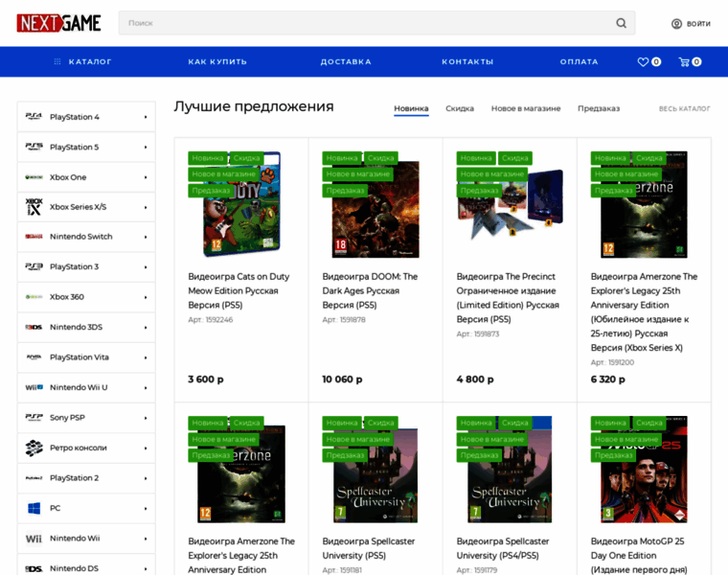Click the Nintendo DS logo icon
728x575 pixels.
click(x=34, y=568)
